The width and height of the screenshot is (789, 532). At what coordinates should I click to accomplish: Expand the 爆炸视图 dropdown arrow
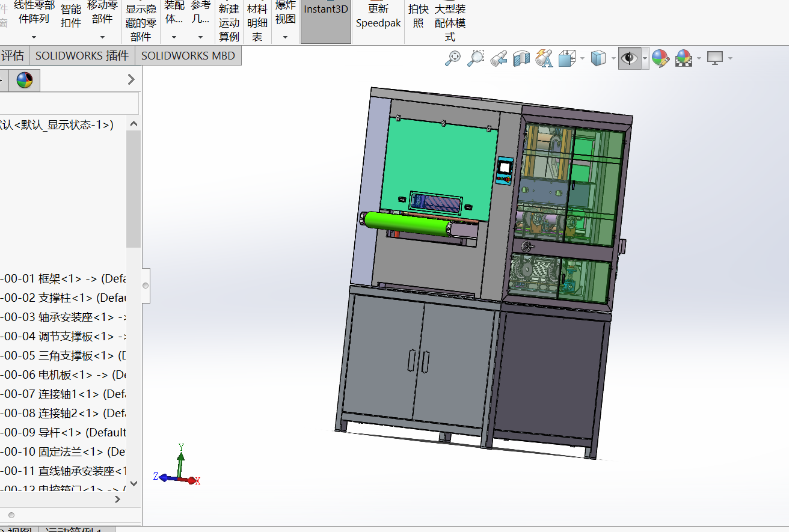(285, 37)
